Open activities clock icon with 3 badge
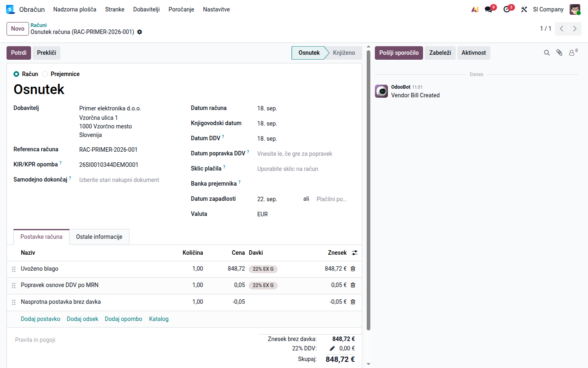The width and height of the screenshot is (588, 368). [x=508, y=9]
